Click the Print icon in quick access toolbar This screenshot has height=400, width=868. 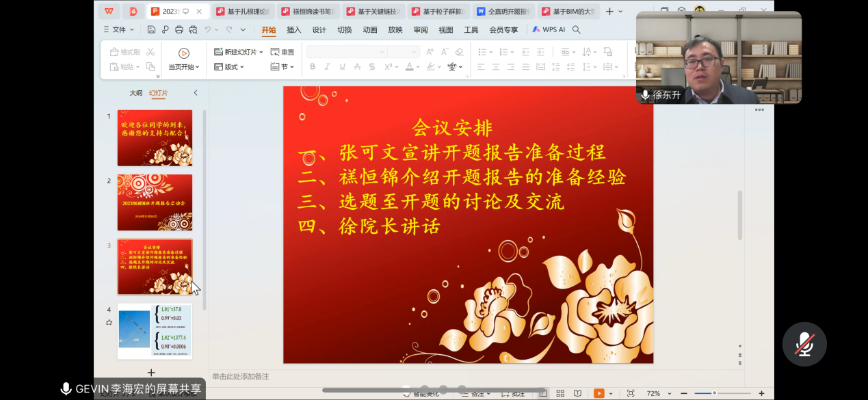179,30
